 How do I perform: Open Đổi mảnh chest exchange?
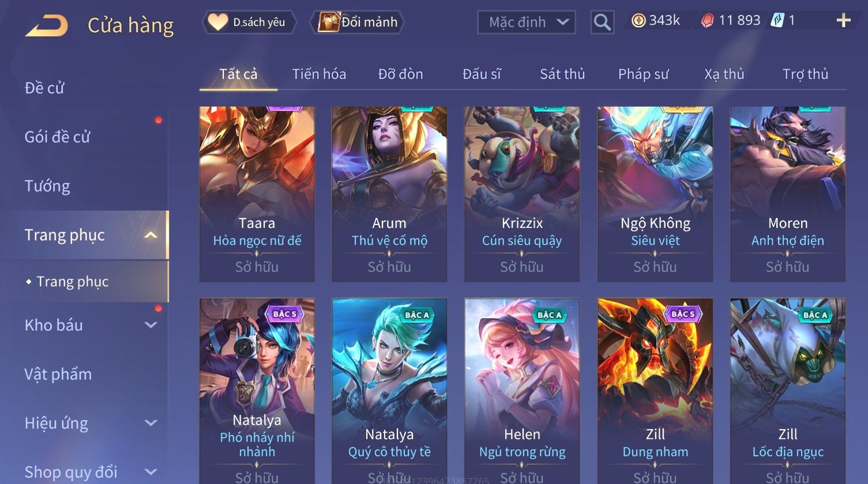tap(358, 22)
